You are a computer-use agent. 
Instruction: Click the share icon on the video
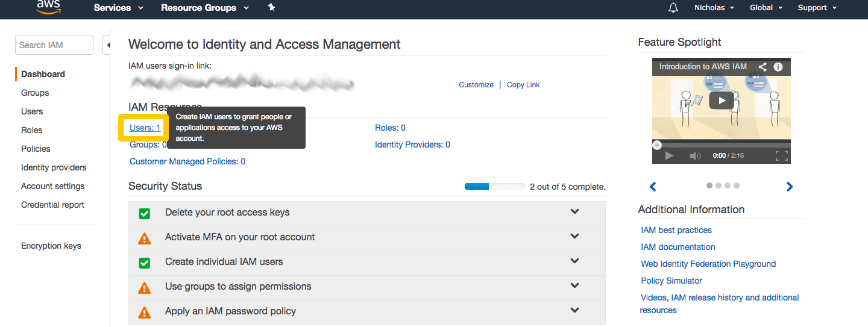click(762, 67)
